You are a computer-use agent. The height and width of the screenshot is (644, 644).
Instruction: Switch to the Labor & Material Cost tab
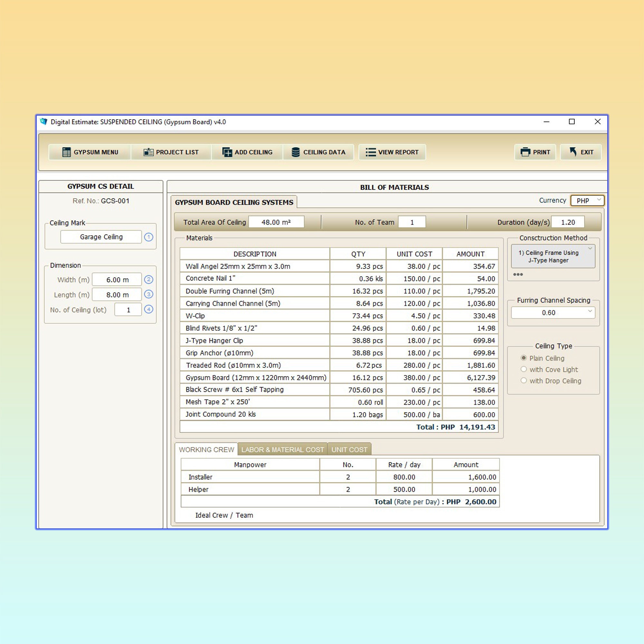282,449
